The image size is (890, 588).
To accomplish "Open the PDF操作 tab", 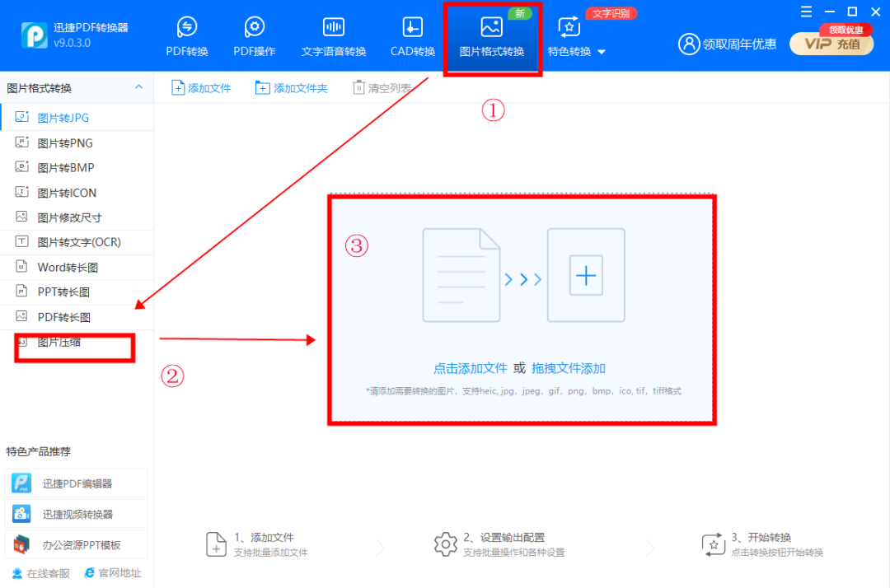I will coord(255,36).
